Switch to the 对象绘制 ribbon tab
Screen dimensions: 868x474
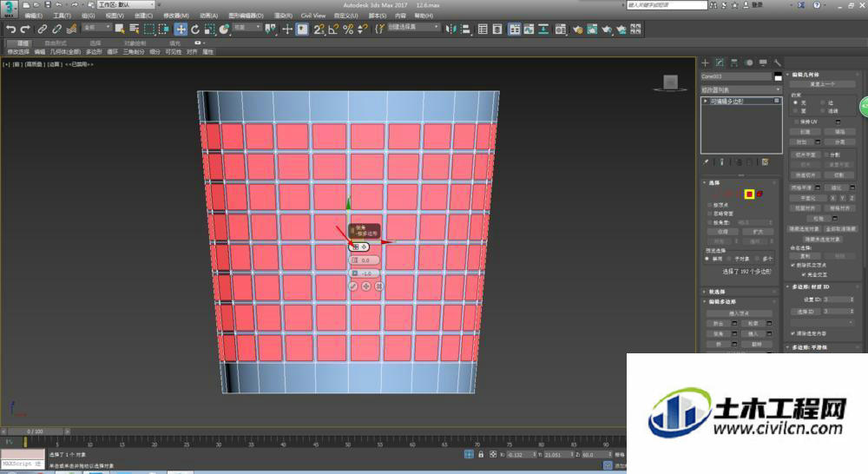135,43
